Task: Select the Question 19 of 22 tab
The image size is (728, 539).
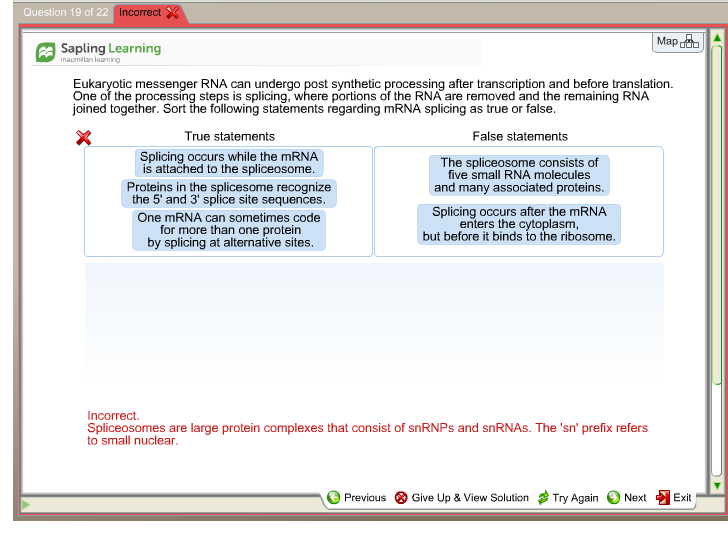Action: [x=65, y=13]
